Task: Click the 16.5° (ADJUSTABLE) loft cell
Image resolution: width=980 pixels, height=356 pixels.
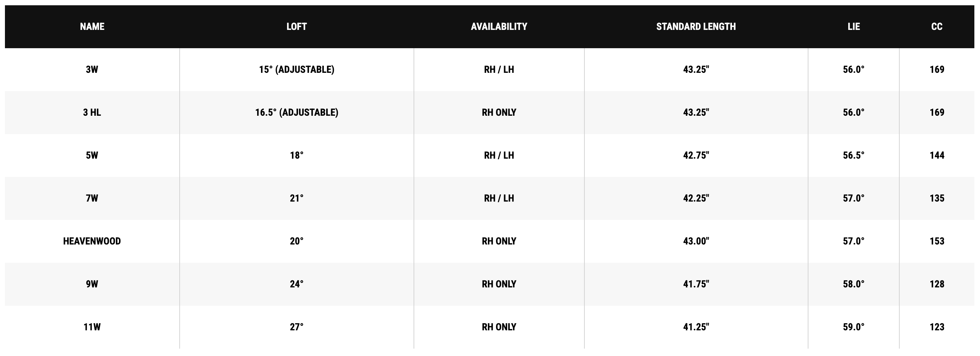Action: tap(297, 113)
